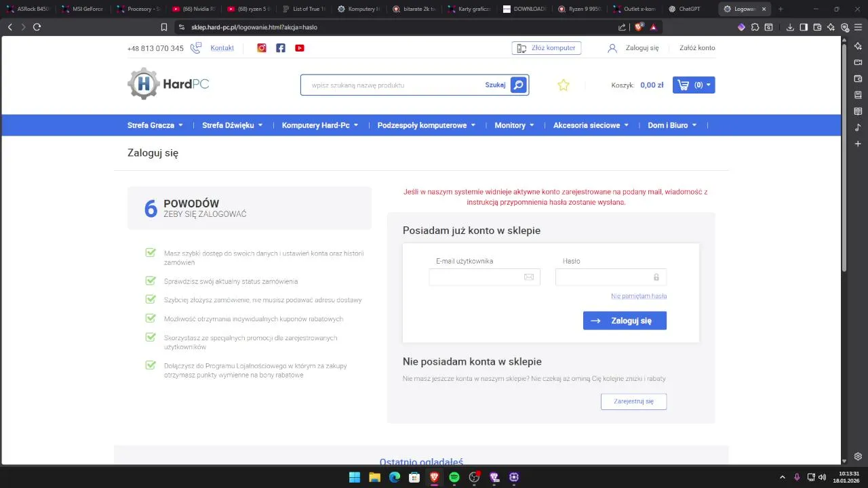
Task: Switch to MSI GeForce tab
Action: (x=83, y=9)
